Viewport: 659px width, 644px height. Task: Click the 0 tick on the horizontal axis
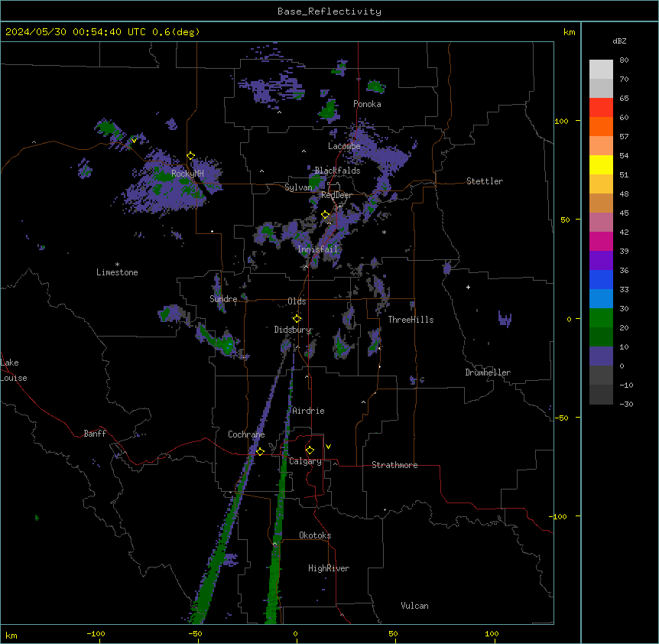coord(295,633)
